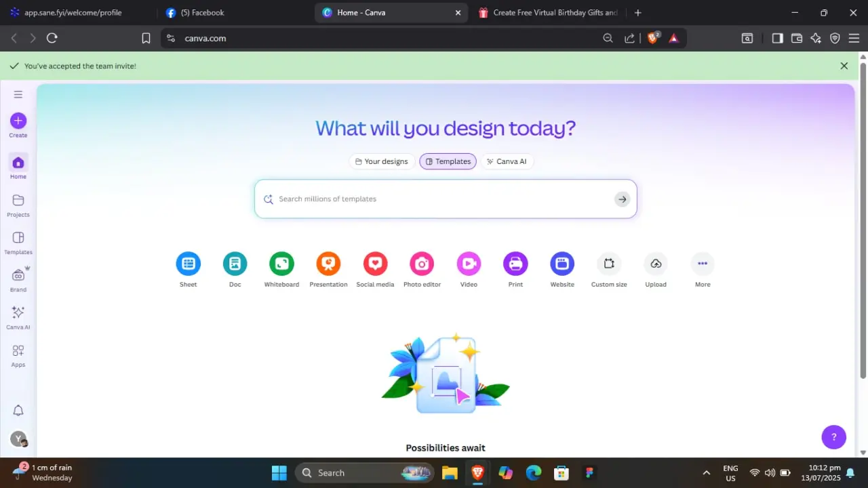Viewport: 868px width, 488px height.
Task: Open Templates in the left sidebar
Action: pyautogui.click(x=18, y=242)
